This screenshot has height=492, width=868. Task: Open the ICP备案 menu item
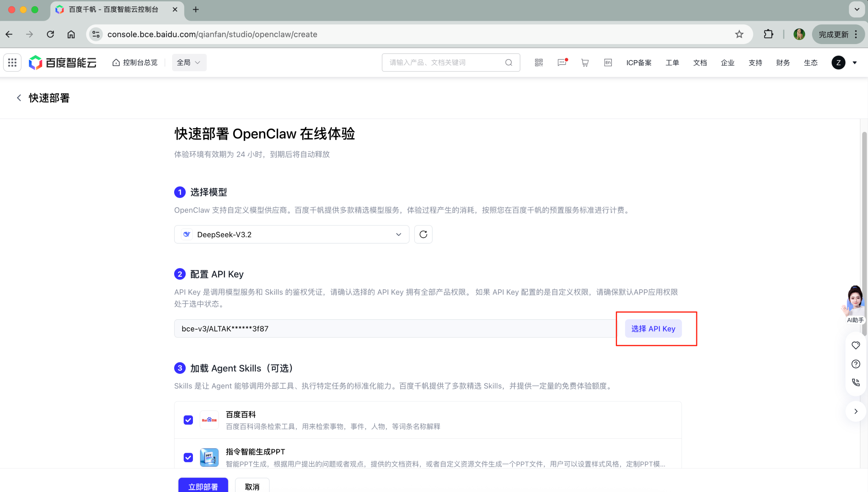pos(639,63)
